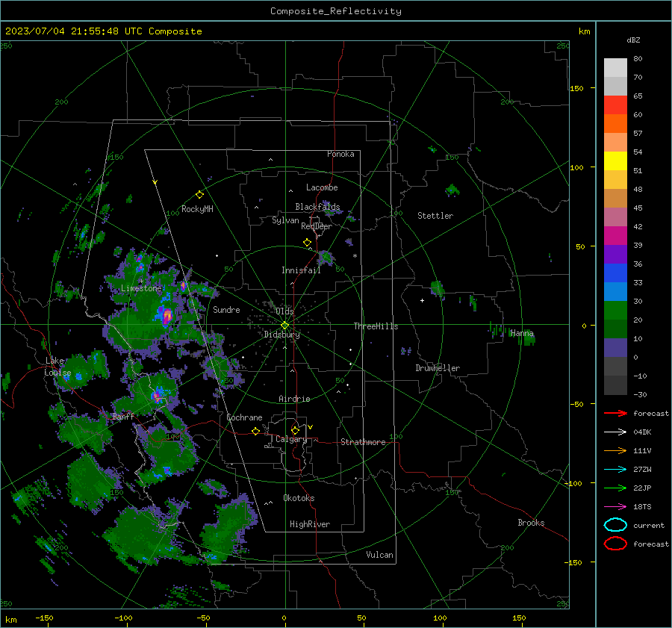Image resolution: width=672 pixels, height=628 pixels.
Task: Select the bright green legend swatch near 30
Action: click(x=615, y=311)
